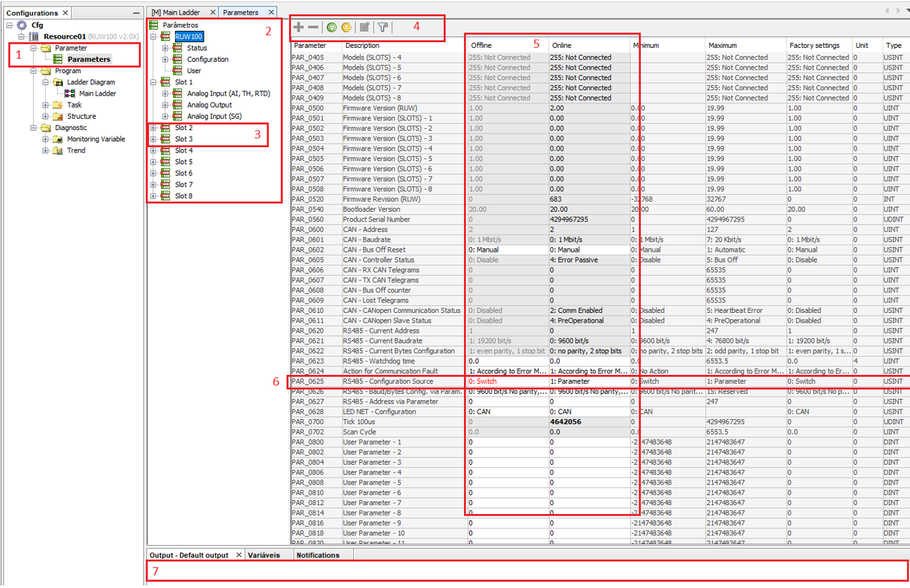Click the Description column header
The image size is (910, 588).
click(362, 46)
